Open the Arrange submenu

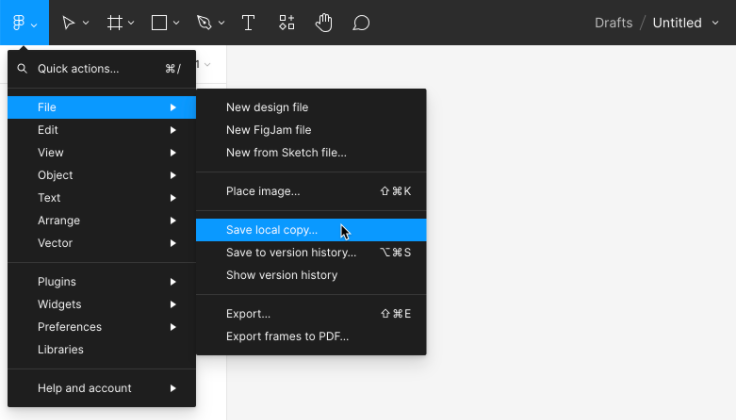coord(102,221)
